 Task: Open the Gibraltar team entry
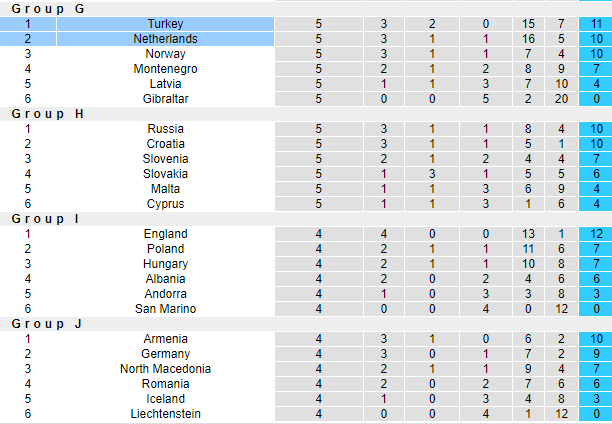coord(165,99)
